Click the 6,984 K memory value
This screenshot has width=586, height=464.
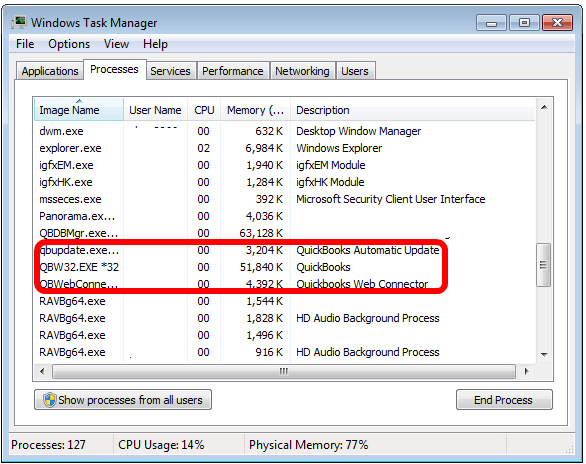pyautogui.click(x=264, y=148)
